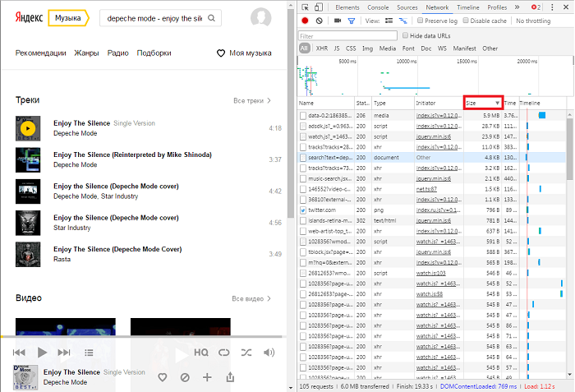The height and width of the screenshot is (392, 575).
Task: Like the current track with heart icon
Action: (163, 377)
